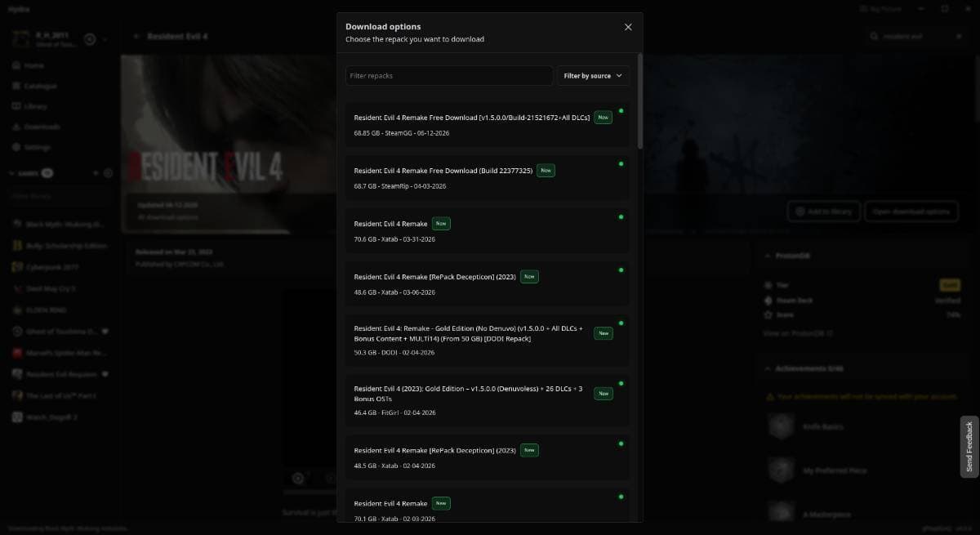Click the Watch_Dogs 2 game icon

point(17,417)
